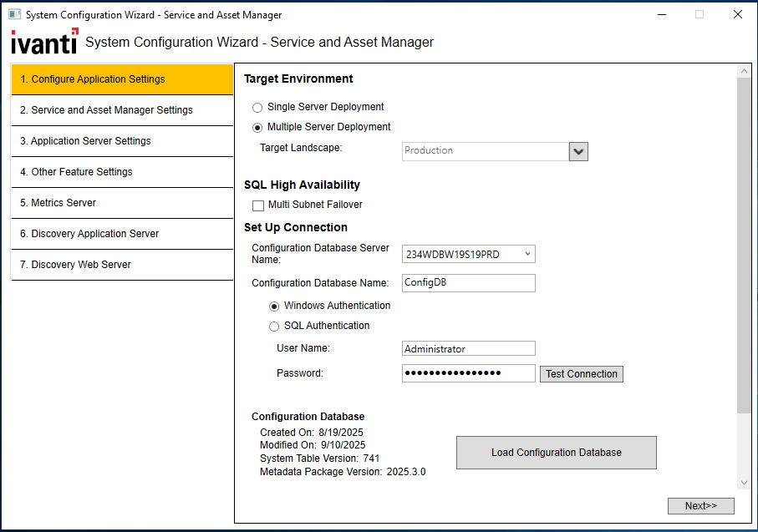This screenshot has height=532, width=758.
Task: Select Multiple Server Deployment option
Action: [x=257, y=128]
